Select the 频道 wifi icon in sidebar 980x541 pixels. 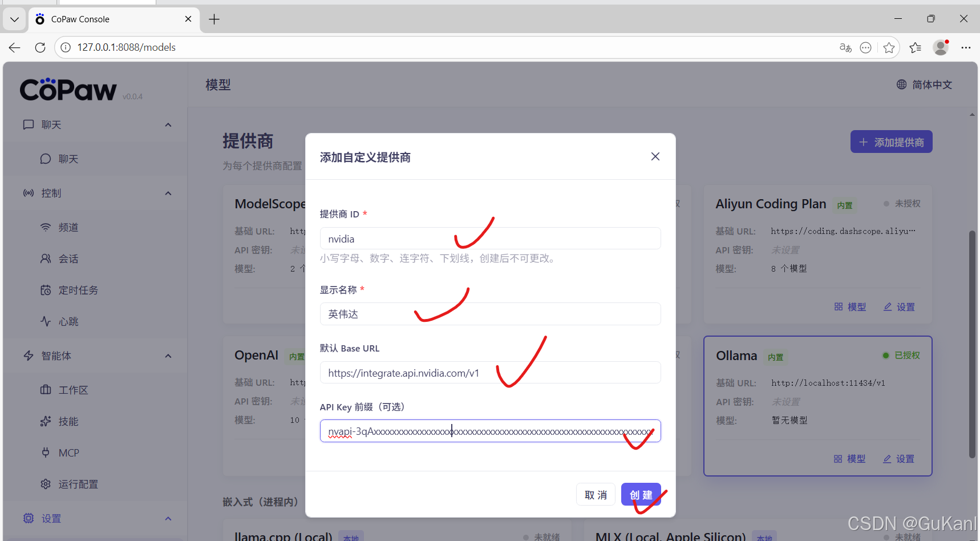tap(46, 227)
